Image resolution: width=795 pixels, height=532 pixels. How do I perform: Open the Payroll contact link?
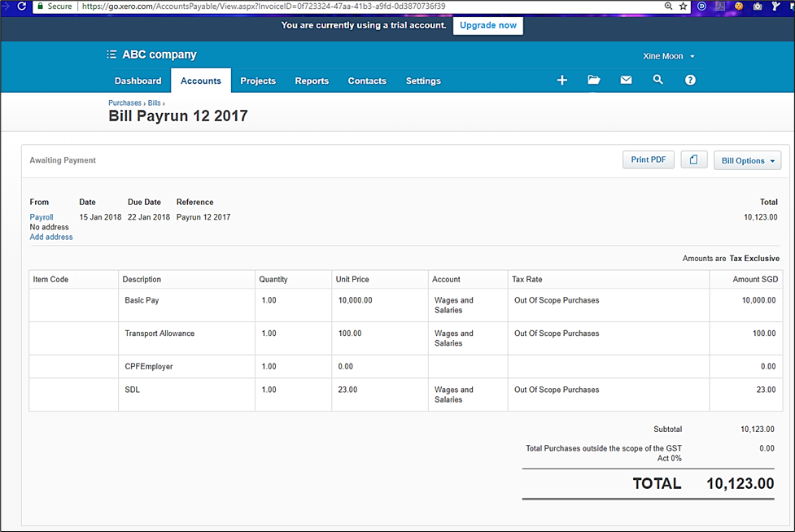point(41,217)
